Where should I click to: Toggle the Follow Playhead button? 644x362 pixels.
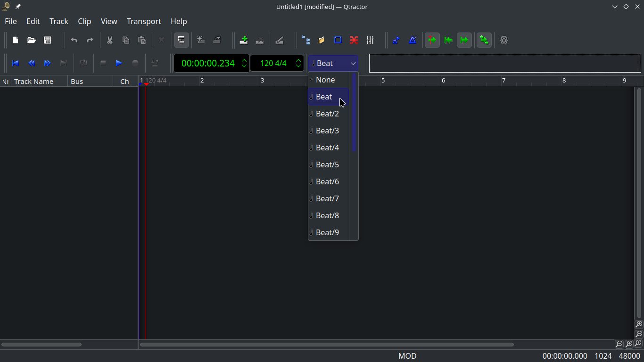432,40
